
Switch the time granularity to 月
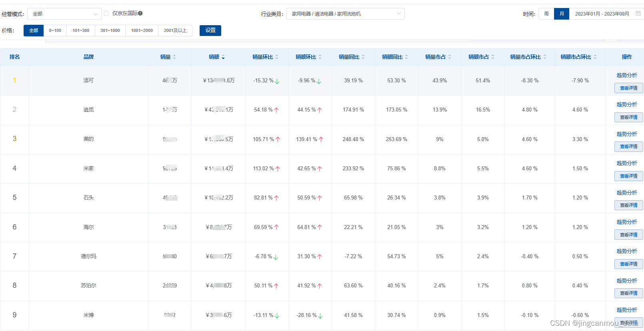[562, 14]
